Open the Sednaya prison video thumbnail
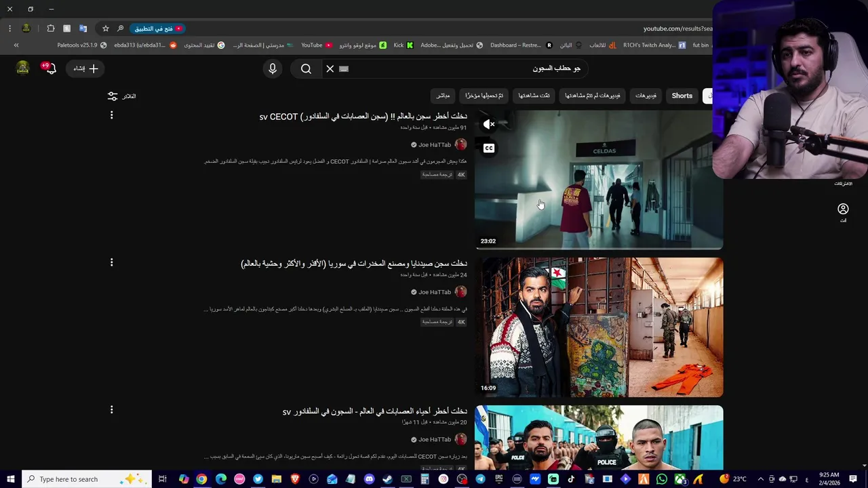 599,327
